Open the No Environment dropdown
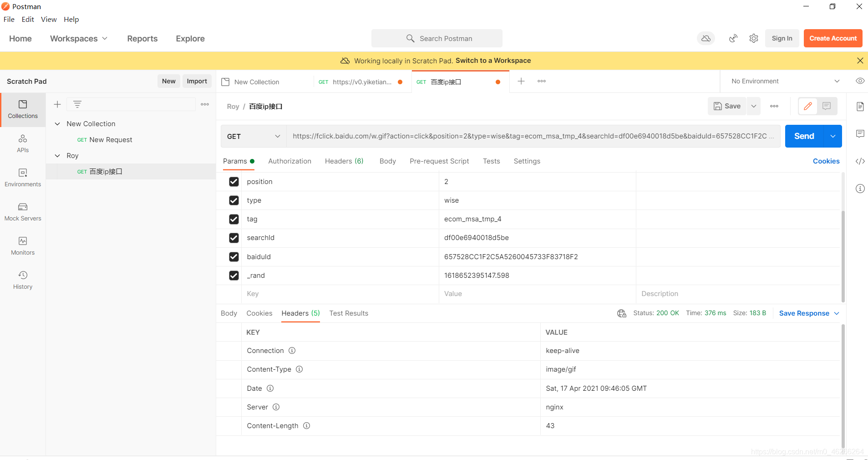 click(785, 81)
